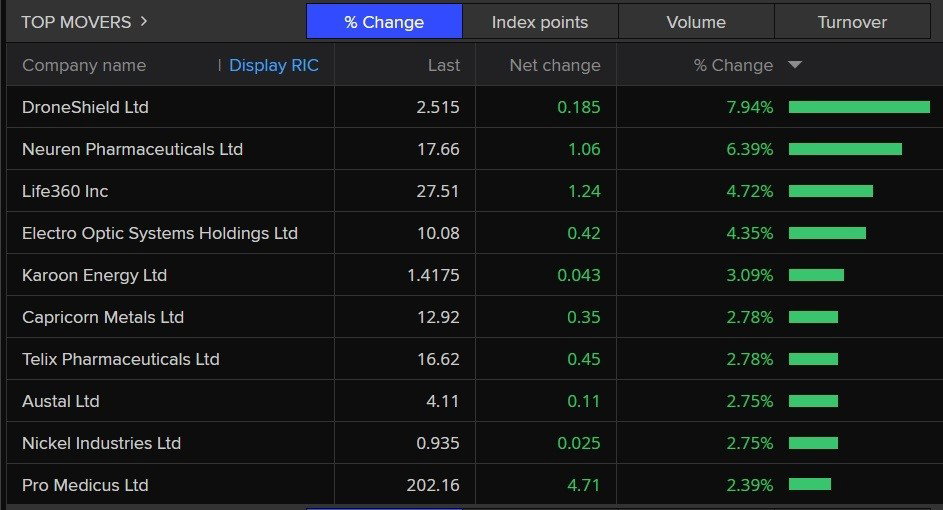This screenshot has height=510, width=943.
Task: Click the 3.09% change value
Action: click(x=749, y=275)
